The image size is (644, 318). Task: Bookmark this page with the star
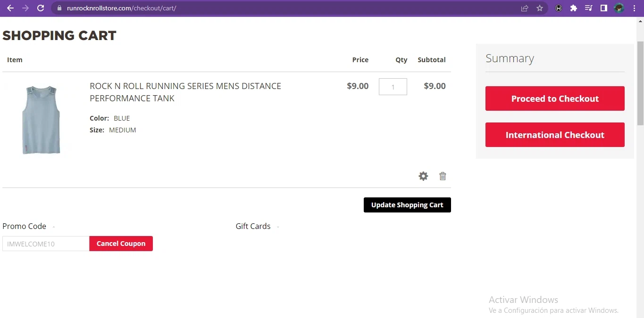pyautogui.click(x=540, y=8)
